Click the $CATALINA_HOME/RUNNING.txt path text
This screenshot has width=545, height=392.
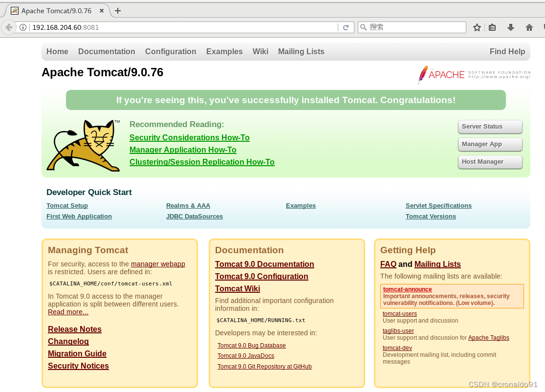point(261,320)
